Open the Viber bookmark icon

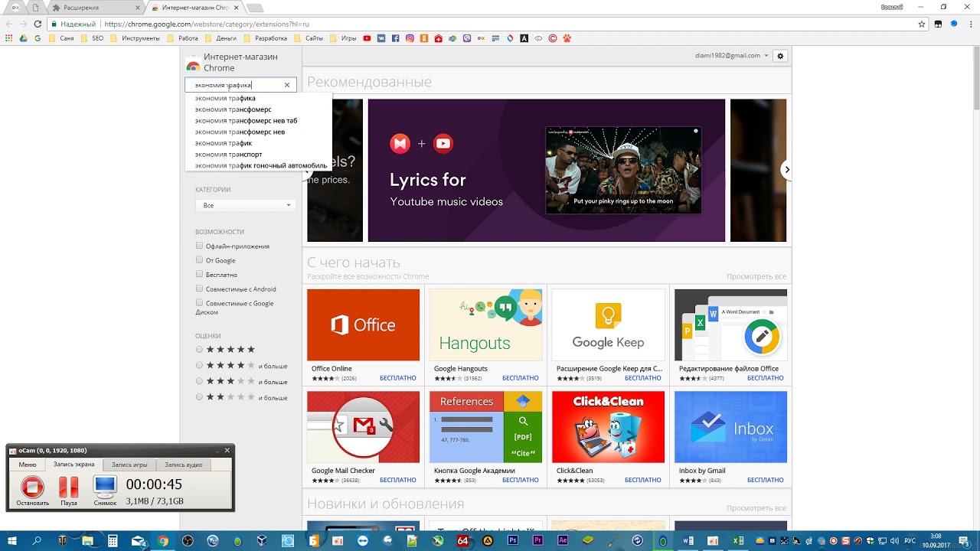coord(467,38)
